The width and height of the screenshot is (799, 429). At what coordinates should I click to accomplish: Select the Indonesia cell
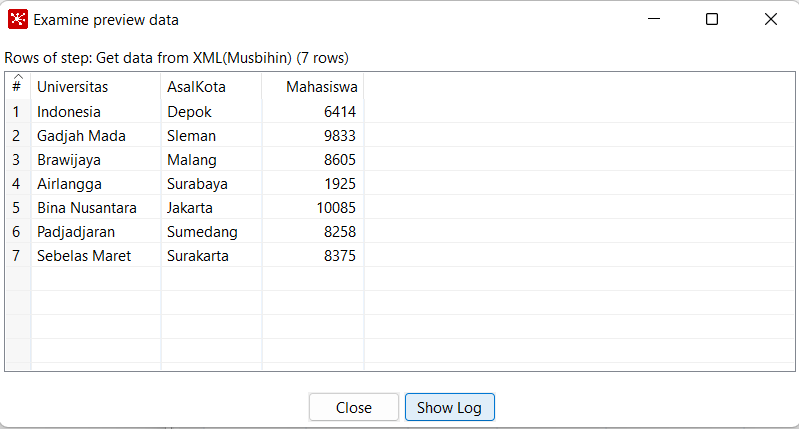[95, 112]
